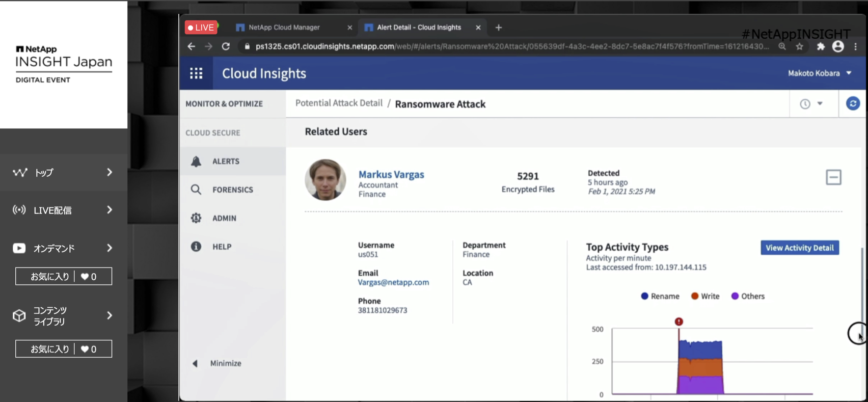The width and height of the screenshot is (868, 402).
Task: Click the red alert marker on chart
Action: 679,321
